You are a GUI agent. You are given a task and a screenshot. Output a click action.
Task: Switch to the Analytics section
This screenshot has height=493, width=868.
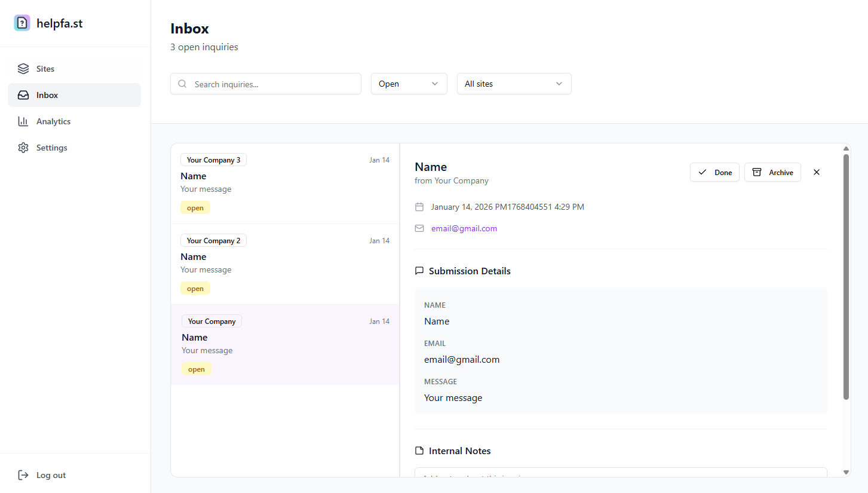tap(53, 121)
